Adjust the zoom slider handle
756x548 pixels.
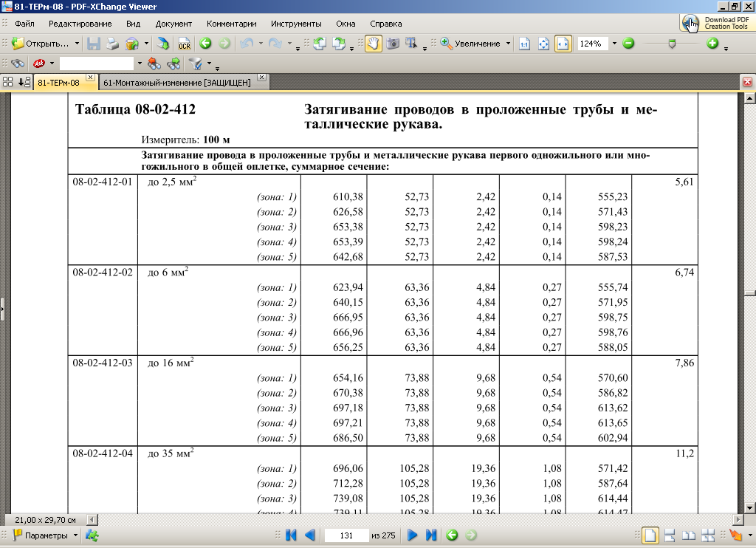click(672, 44)
